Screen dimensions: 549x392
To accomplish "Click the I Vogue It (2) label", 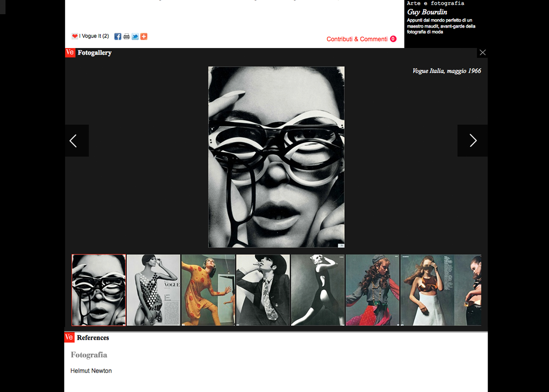I will (x=94, y=36).
